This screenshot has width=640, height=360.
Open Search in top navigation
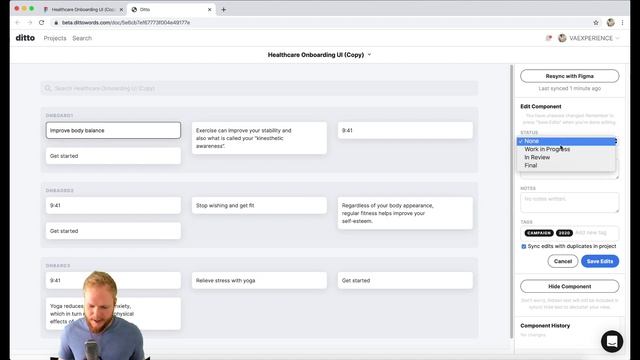point(82,38)
